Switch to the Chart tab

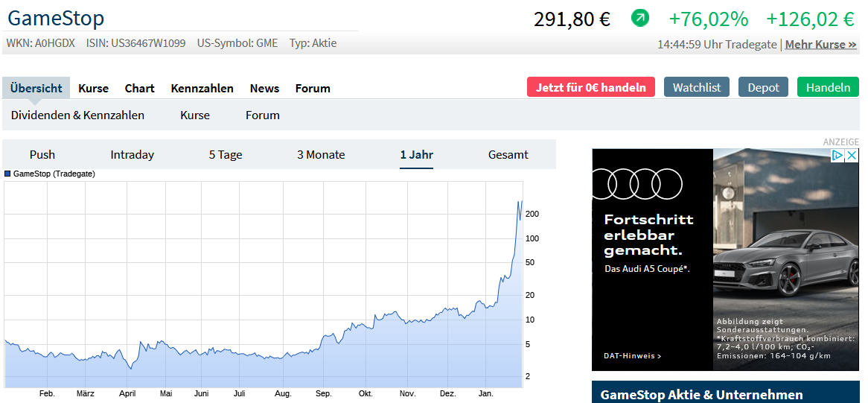tap(139, 88)
